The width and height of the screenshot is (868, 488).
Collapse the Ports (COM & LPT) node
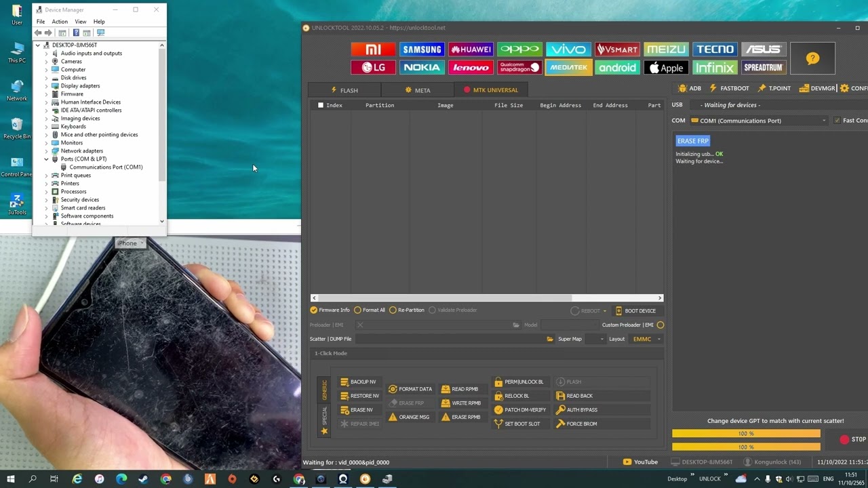point(46,159)
